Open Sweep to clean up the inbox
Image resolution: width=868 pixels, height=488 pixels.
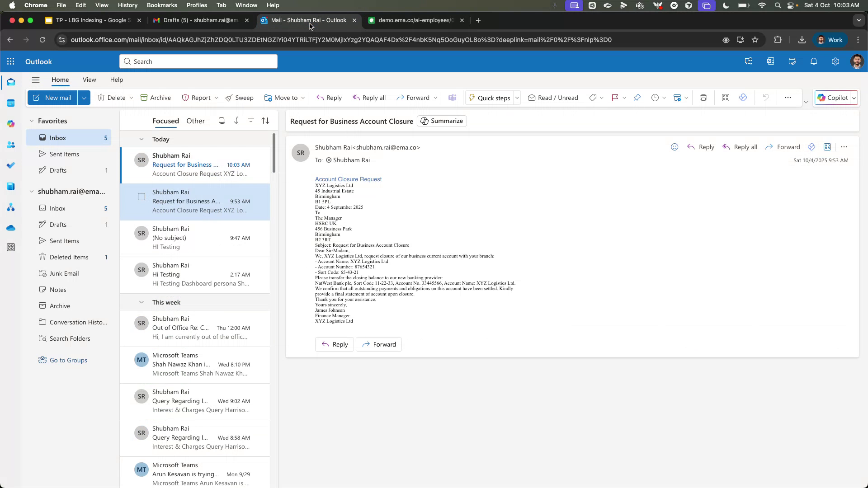click(x=240, y=98)
